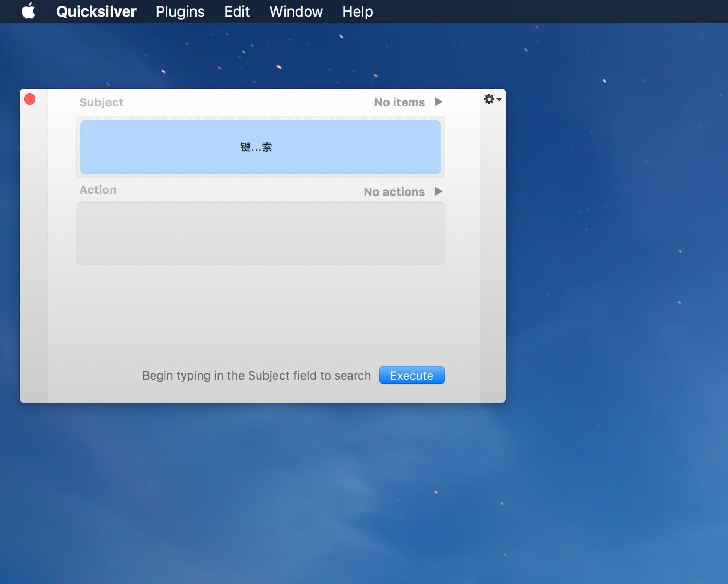Open the Help menu
Viewport: 728px width, 584px height.
coord(358,11)
